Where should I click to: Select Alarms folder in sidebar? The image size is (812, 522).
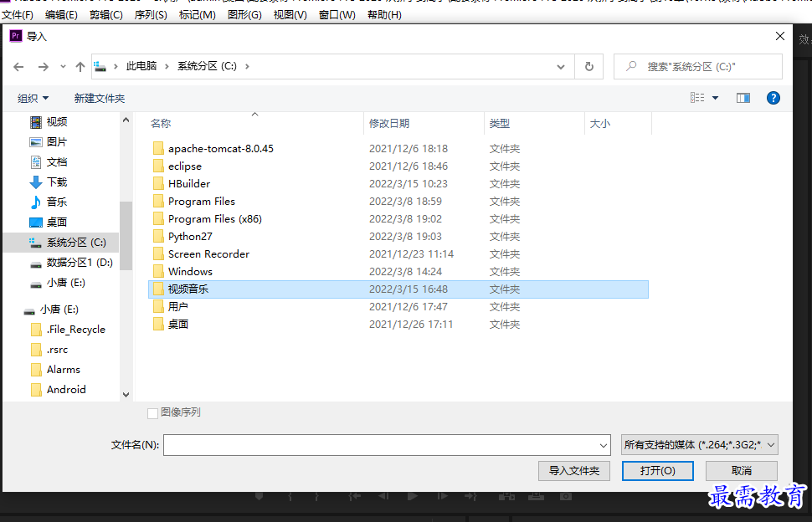55,370
